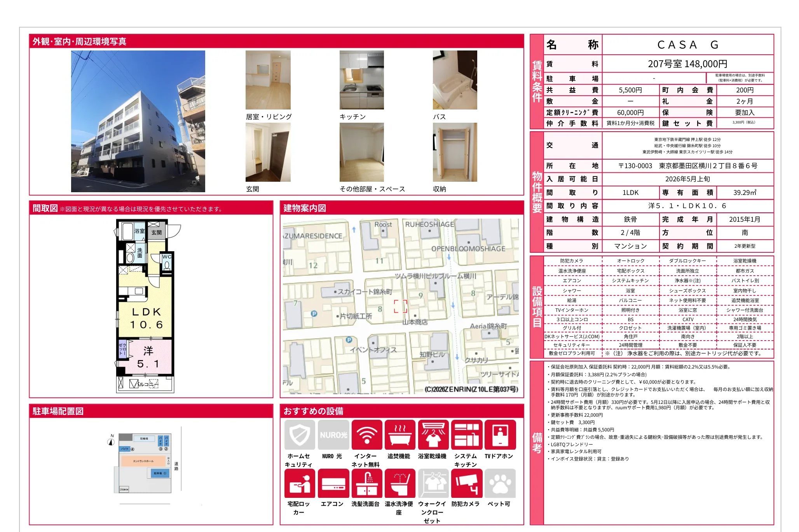Click the red property marker on map
The image size is (799, 532).
pos(400,306)
